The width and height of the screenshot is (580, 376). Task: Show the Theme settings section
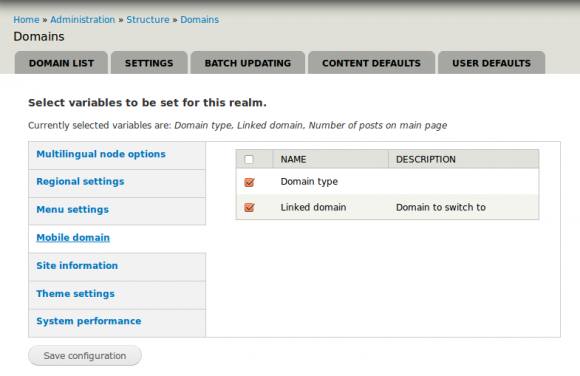click(x=117, y=295)
